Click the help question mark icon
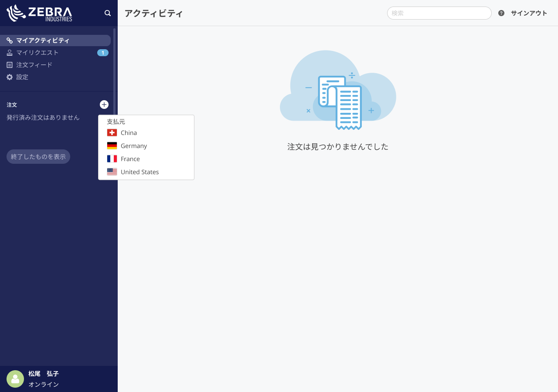 [501, 13]
